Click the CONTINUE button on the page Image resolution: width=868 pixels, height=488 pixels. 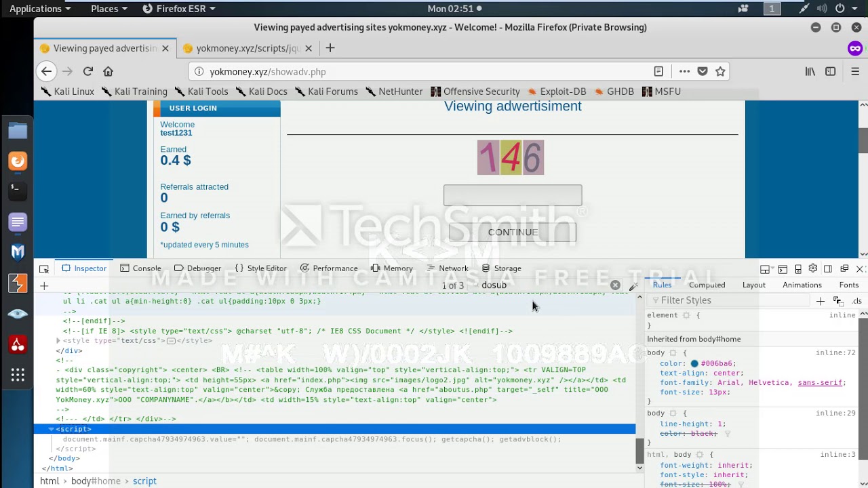(x=513, y=232)
